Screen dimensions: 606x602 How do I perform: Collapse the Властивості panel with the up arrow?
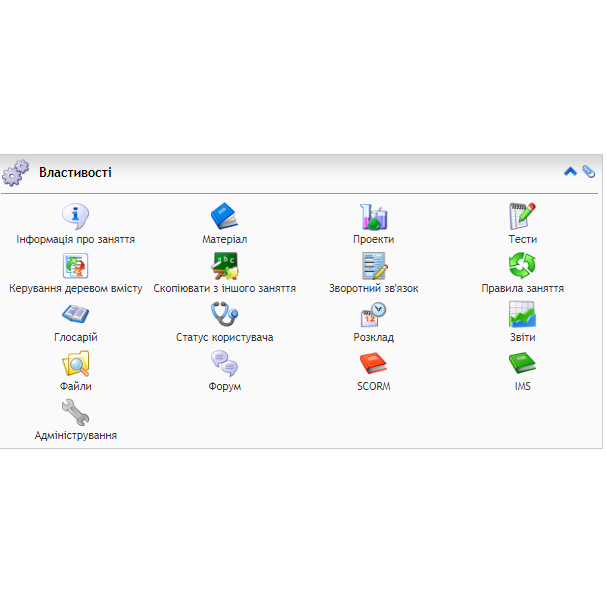coord(570,172)
